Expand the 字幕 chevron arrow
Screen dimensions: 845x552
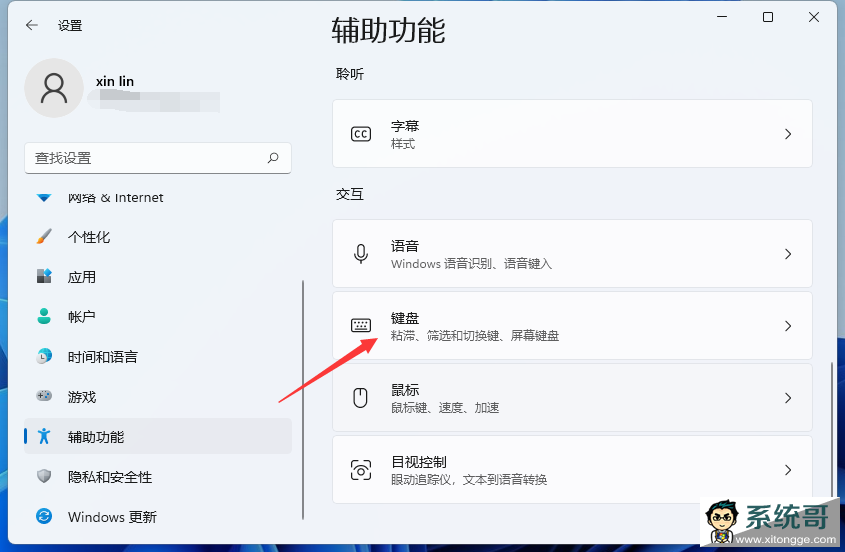click(788, 134)
